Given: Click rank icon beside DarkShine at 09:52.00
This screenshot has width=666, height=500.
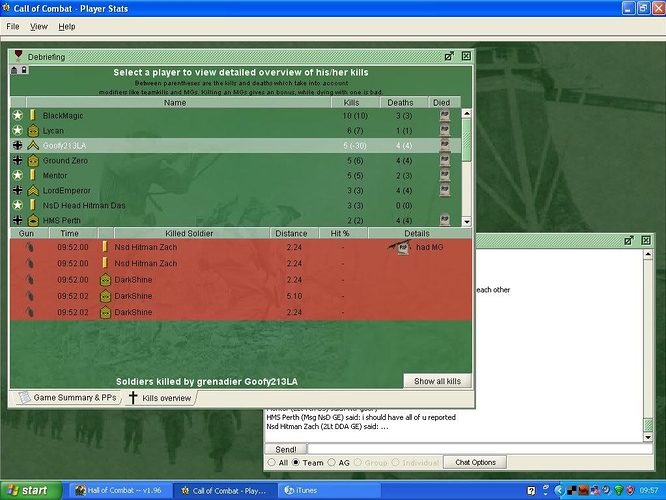Looking at the screenshot, I should pos(105,280).
